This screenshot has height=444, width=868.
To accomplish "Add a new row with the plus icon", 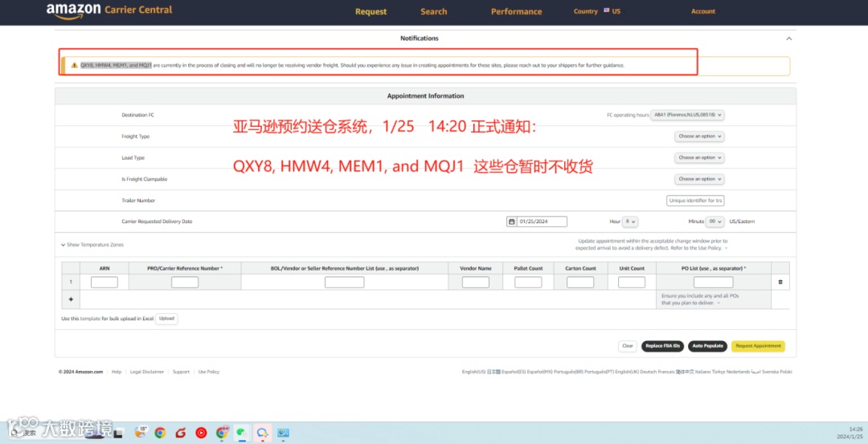I will click(71, 299).
